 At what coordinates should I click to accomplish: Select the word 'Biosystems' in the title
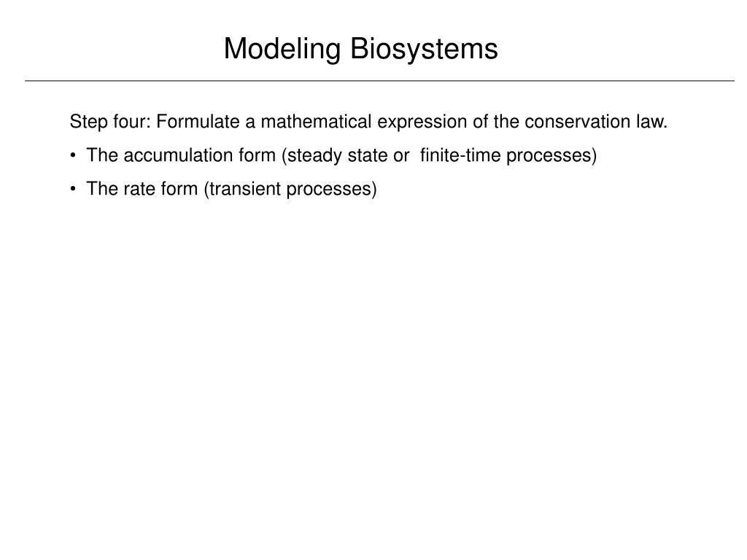click(425, 49)
